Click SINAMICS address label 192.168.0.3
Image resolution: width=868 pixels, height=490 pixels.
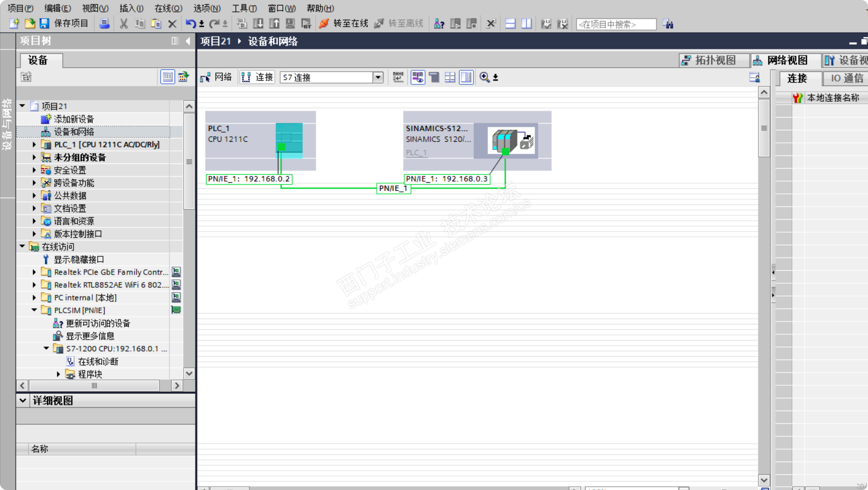(447, 179)
